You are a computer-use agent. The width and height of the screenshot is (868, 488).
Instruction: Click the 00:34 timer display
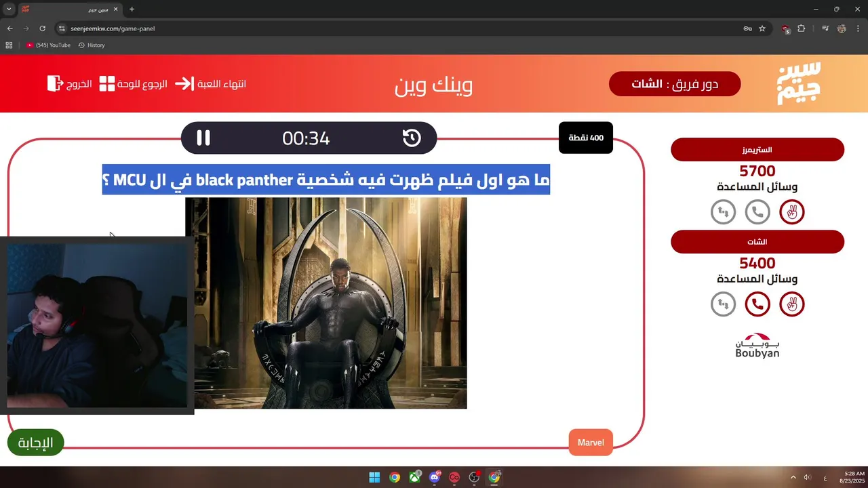(306, 138)
